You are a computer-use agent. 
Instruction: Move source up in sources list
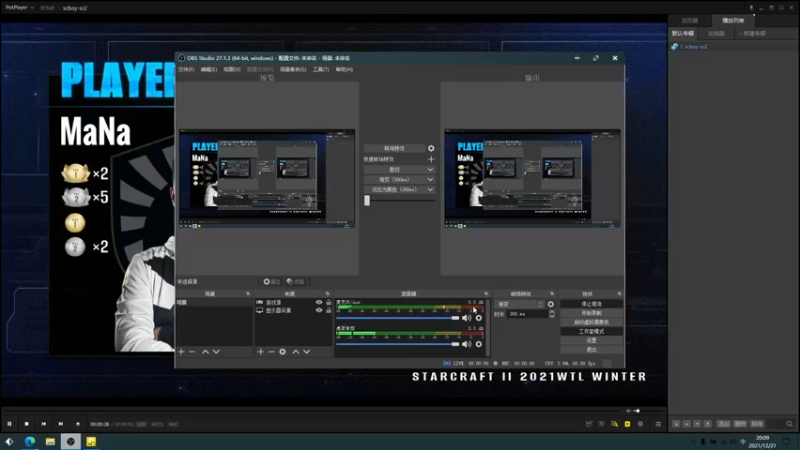(295, 352)
